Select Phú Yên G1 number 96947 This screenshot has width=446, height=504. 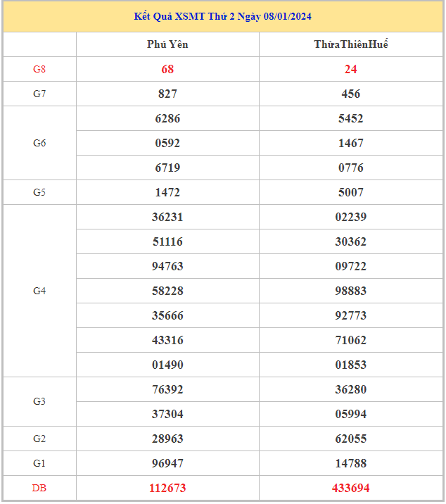click(x=167, y=463)
